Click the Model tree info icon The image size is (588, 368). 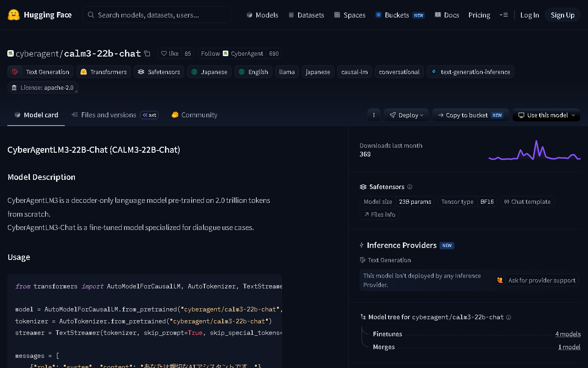509,317
